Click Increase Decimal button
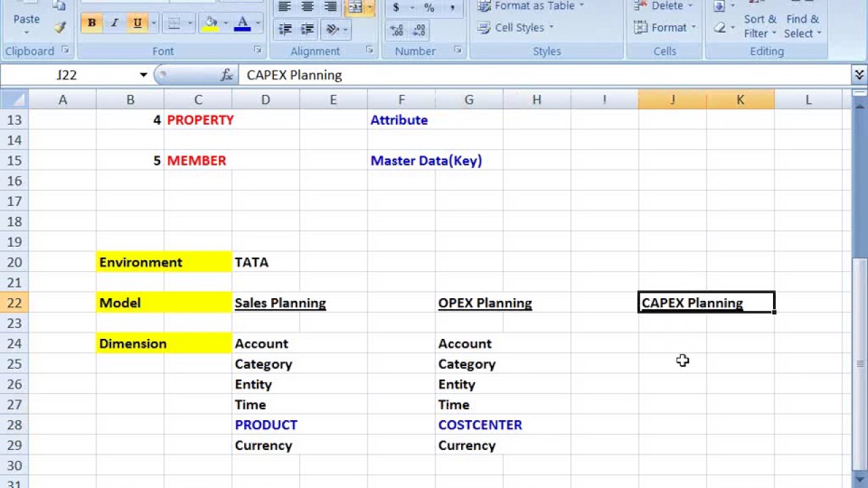Image resolution: width=868 pixels, height=488 pixels. click(397, 30)
